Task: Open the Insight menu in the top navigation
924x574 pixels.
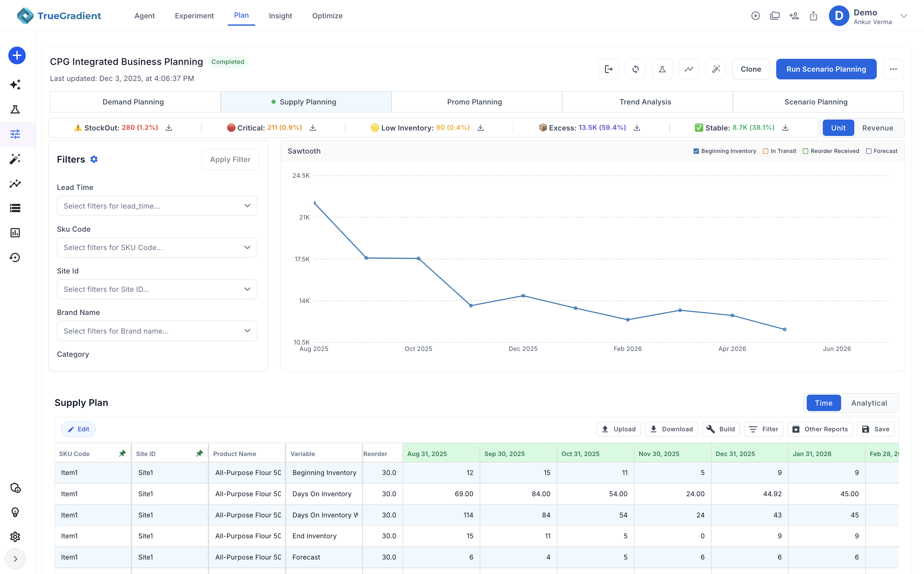Action: pos(280,15)
